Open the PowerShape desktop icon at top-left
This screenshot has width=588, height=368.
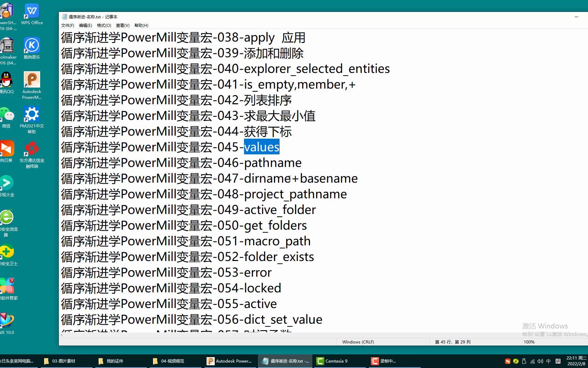tap(7, 17)
